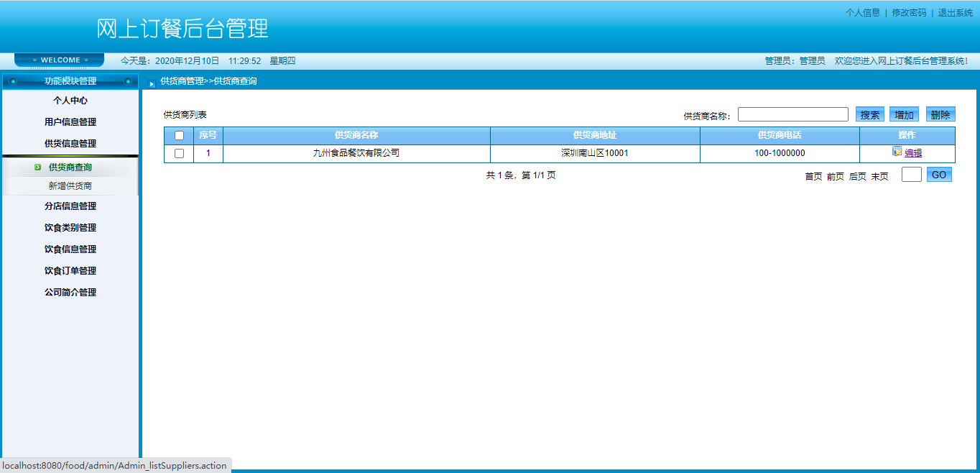Image resolution: width=980 pixels, height=473 pixels.
Task: Expand the 分店信息管理 menu section
Action: click(x=70, y=206)
